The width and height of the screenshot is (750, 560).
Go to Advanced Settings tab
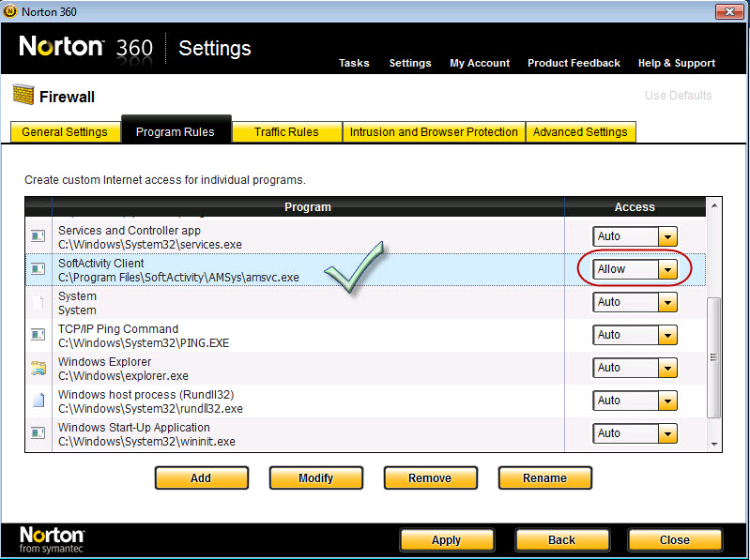[x=580, y=132]
